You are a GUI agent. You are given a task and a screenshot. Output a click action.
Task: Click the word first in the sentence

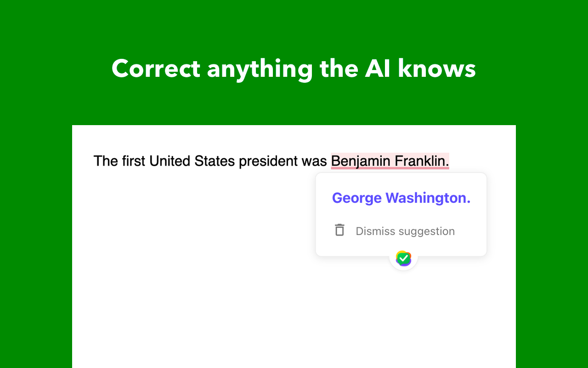tap(133, 161)
